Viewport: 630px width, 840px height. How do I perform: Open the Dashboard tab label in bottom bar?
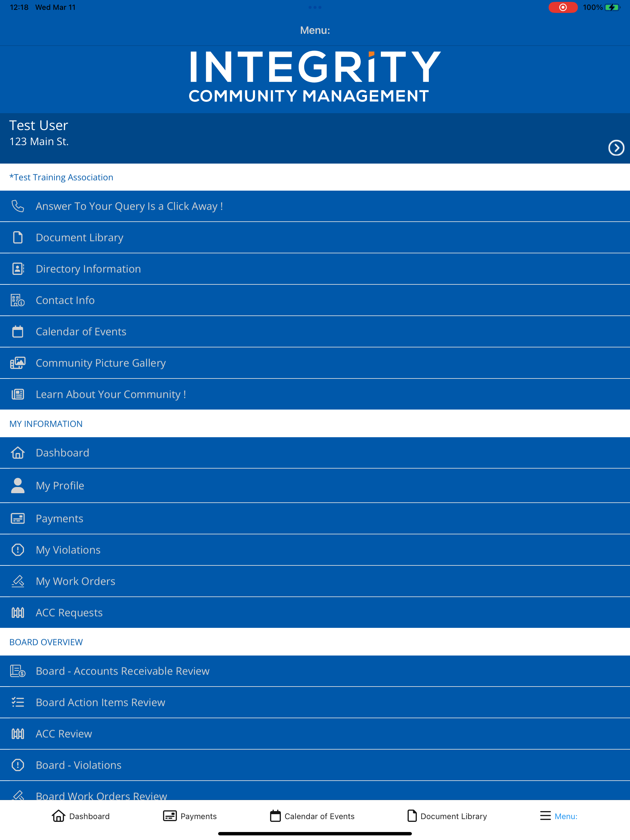point(89,816)
